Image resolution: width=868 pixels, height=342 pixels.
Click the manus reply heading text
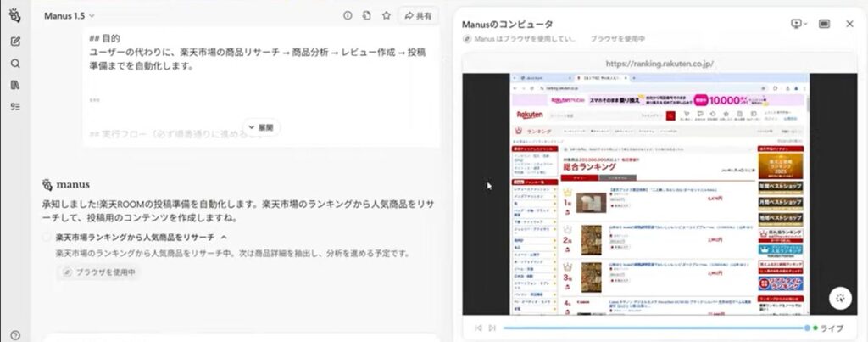coord(73,185)
